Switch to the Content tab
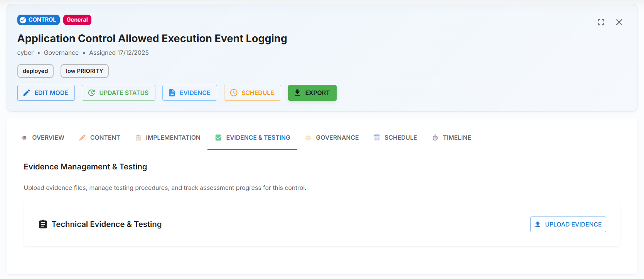Screen dimensions: 644x279 99,138
